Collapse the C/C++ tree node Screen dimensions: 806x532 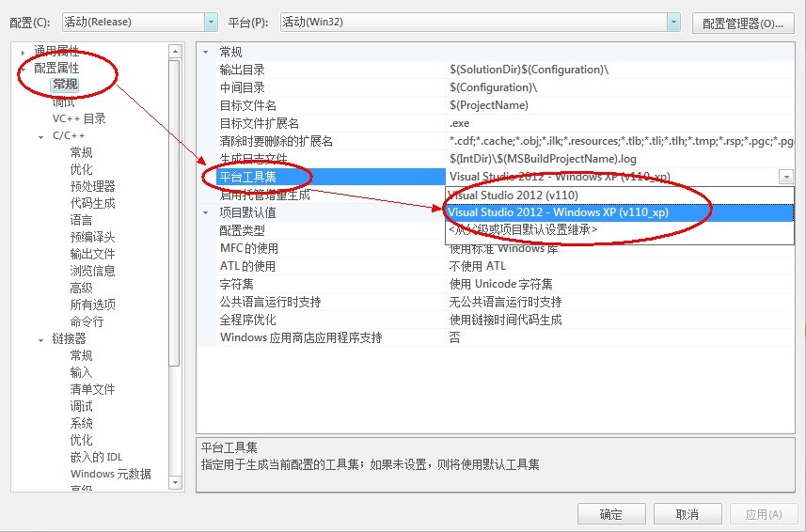tap(40, 136)
